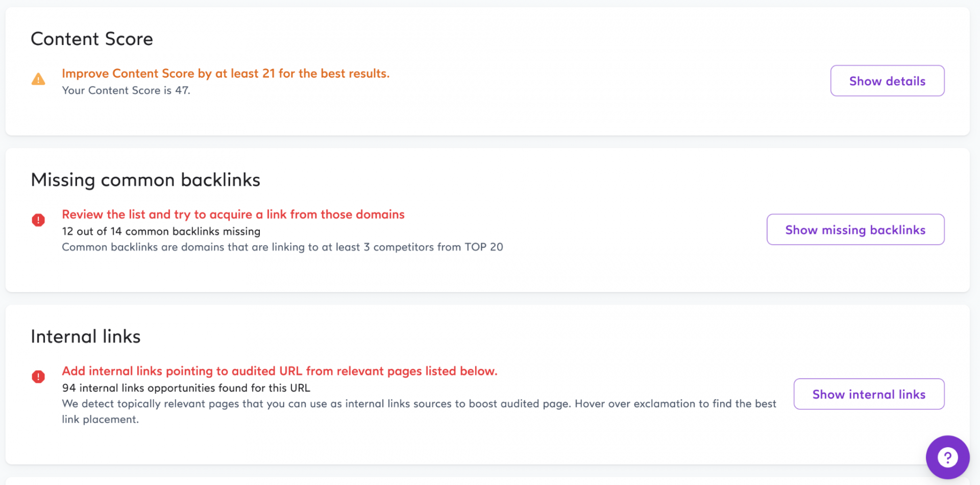Click the Missing common backlinks heading
The width and height of the screenshot is (980, 485).
(145, 180)
